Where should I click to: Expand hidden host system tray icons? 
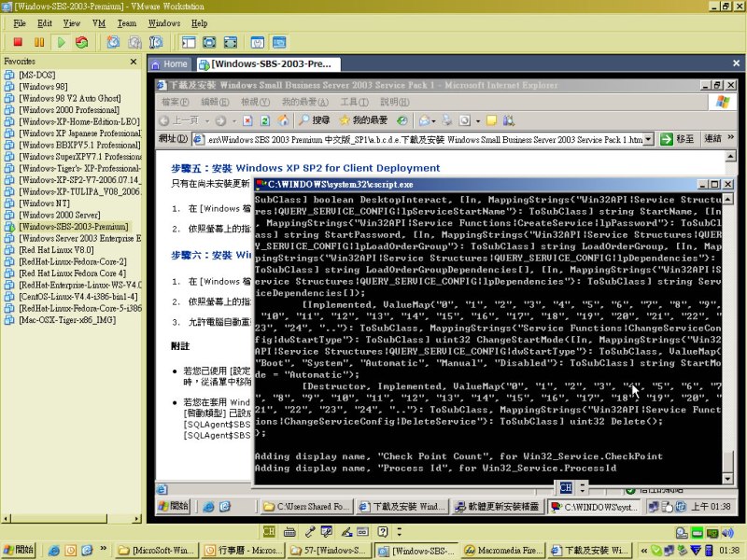[644, 551]
